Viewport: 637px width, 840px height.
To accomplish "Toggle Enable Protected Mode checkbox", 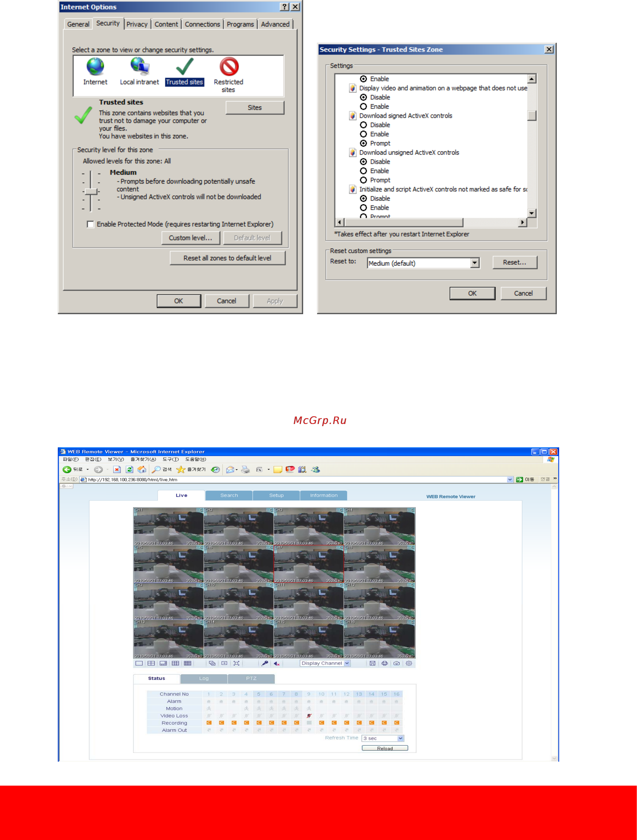I will tap(90, 224).
